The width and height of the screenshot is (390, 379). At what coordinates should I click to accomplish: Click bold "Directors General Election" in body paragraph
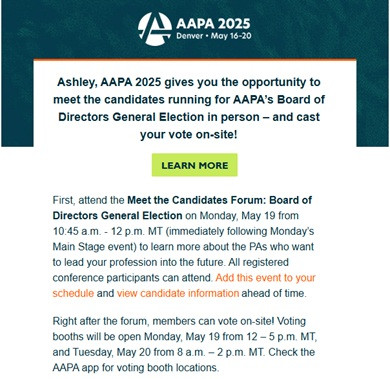click(x=117, y=215)
